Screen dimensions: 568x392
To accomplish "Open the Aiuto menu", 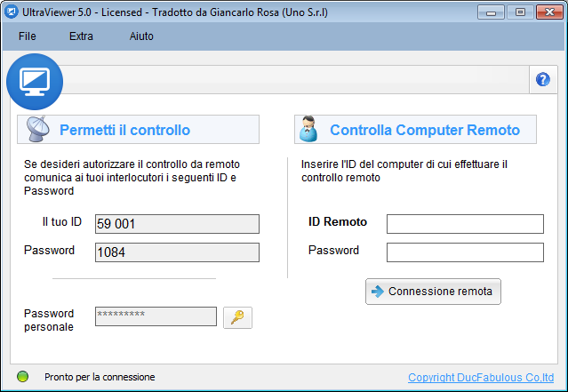I will point(141,36).
